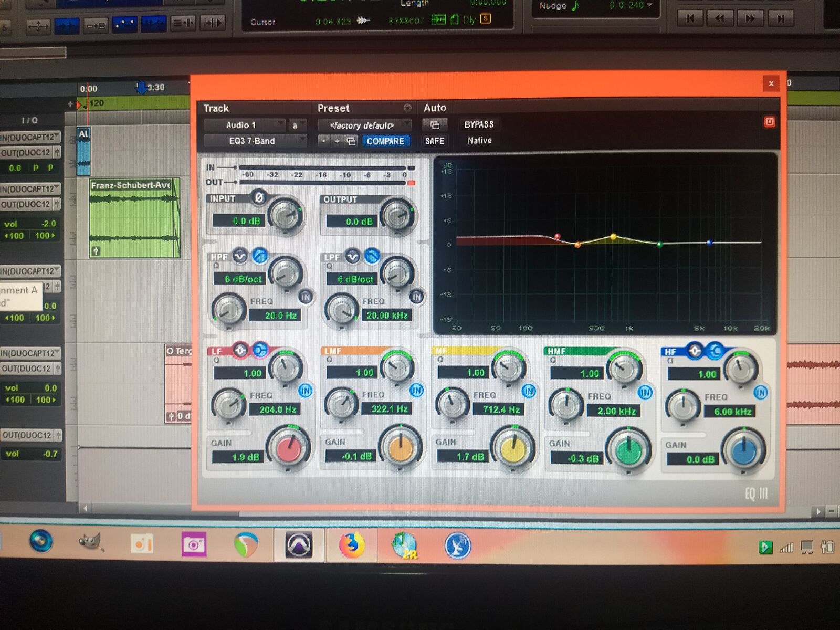Toggle MF band IN button
This screenshot has width=840, height=630.
coord(529,391)
